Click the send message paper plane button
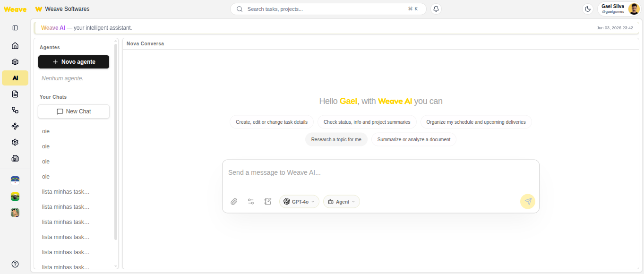The height and width of the screenshot is (274, 644). tap(528, 202)
